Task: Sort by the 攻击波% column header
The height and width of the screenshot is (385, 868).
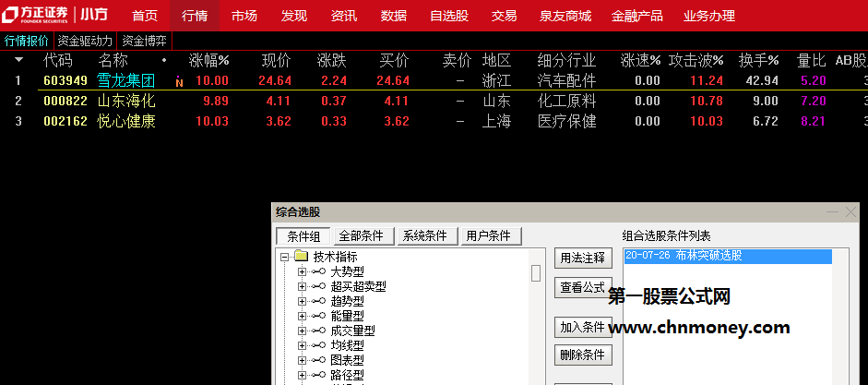Action: pos(696,60)
